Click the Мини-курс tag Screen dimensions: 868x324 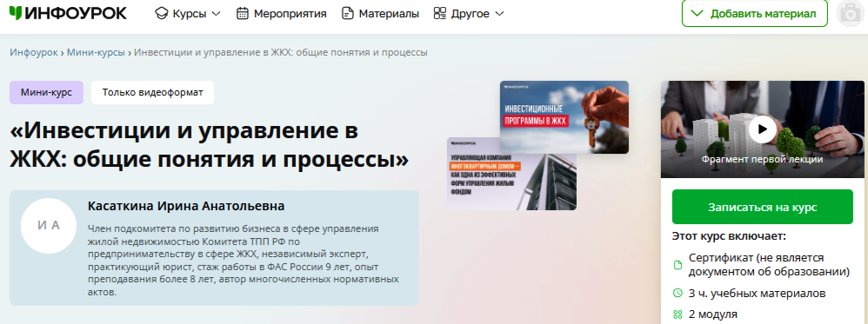click(46, 92)
